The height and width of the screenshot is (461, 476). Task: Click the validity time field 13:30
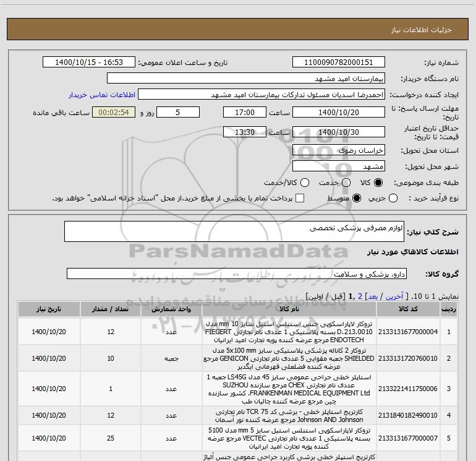pyautogui.click(x=245, y=132)
